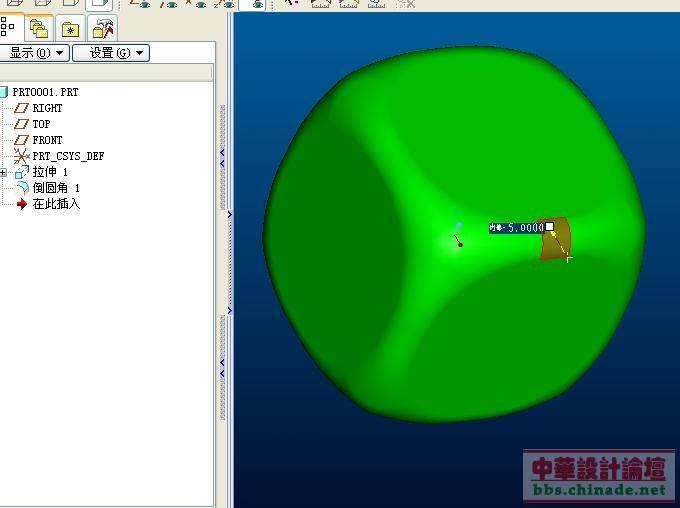Open the 设置(G) dropdown menu
Image resolution: width=680 pixels, height=508 pixels.
[x=111, y=53]
